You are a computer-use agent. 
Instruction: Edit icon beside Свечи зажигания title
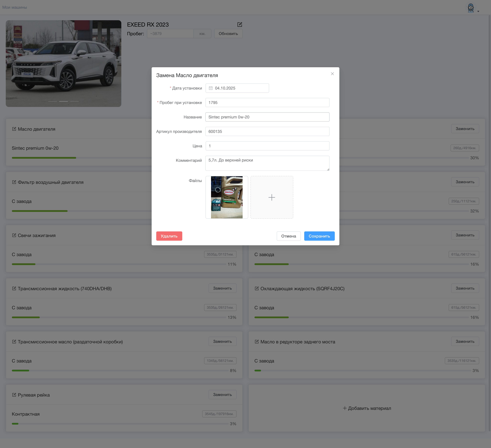14,235
